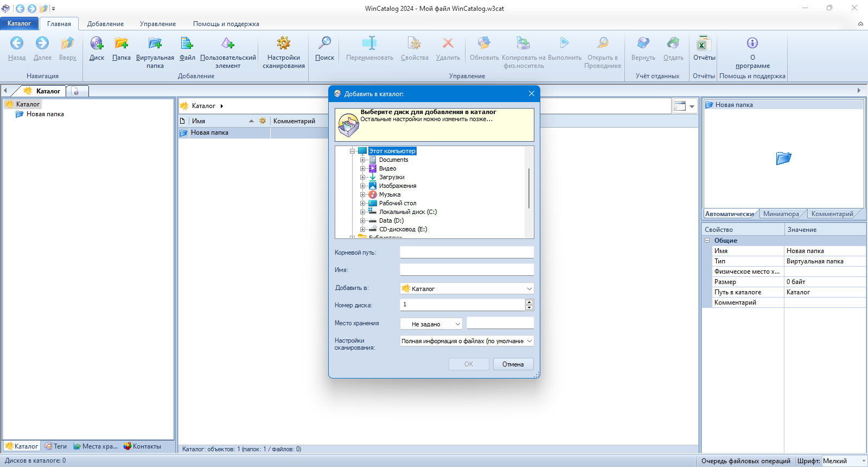Screen dimensions: 868x467
Task: Open Настройки сканирования gear icon
Action: (x=284, y=43)
